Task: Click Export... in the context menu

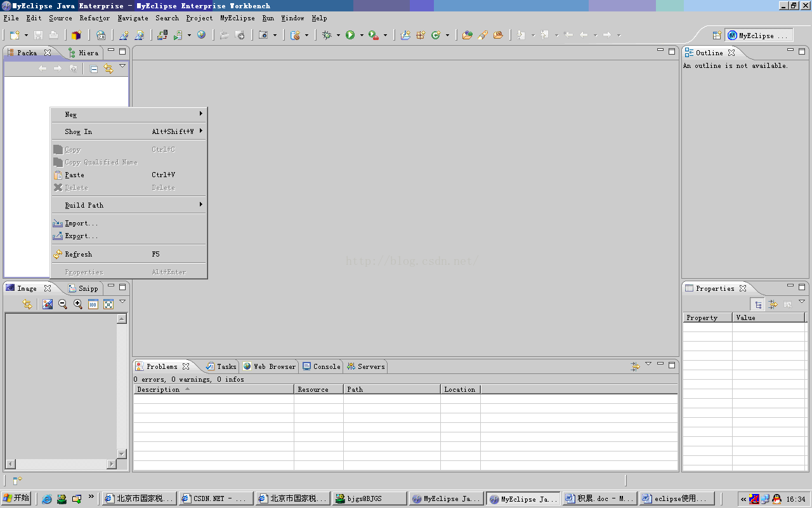Action: 129,236
